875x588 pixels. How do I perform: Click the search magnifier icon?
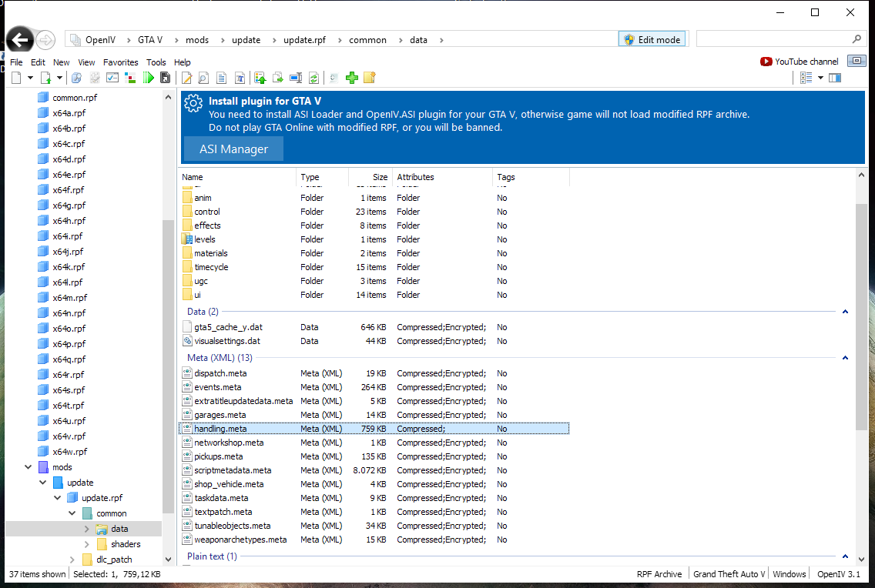click(857, 39)
